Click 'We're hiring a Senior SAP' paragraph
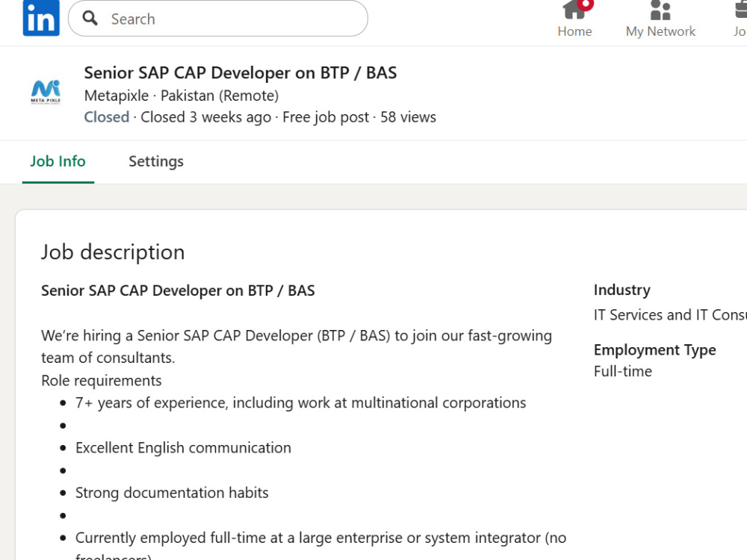Viewport: 747px width, 560px height. pos(297,346)
